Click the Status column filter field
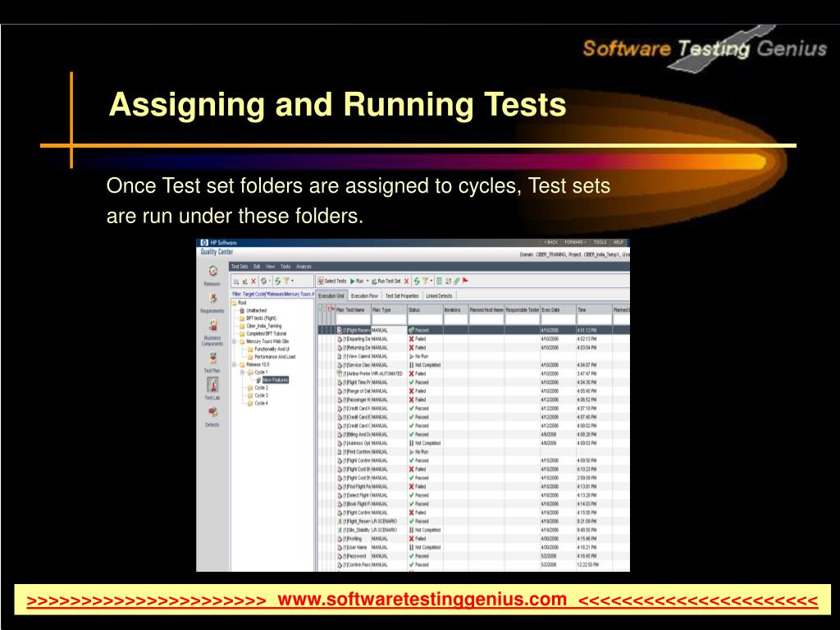 coord(424,320)
